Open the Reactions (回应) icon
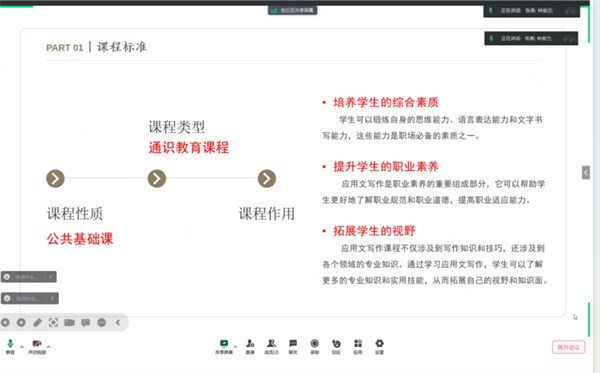The height and width of the screenshot is (373, 600). pyautogui.click(x=336, y=346)
